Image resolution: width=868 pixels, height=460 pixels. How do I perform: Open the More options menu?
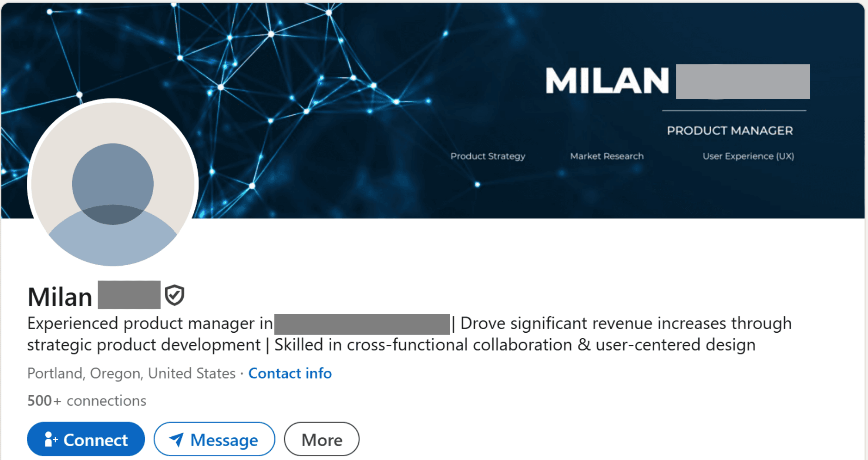point(322,439)
